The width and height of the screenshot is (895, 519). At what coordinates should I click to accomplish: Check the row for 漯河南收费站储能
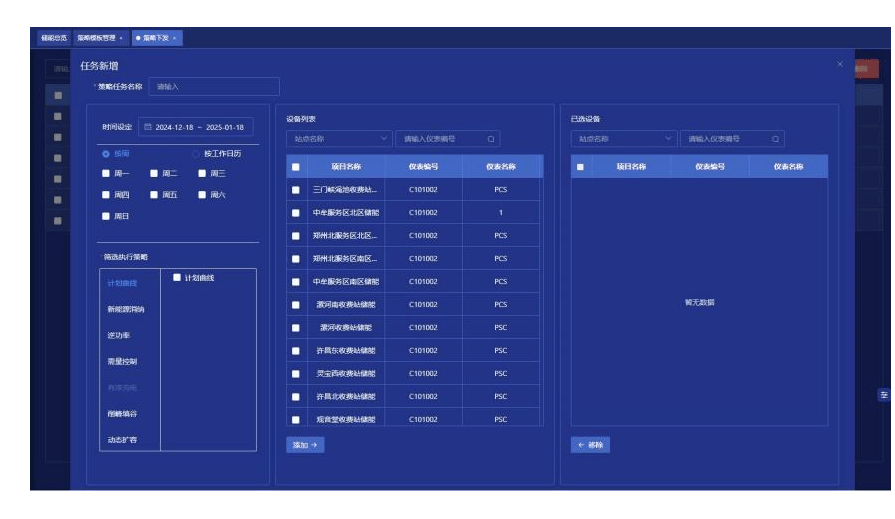click(x=296, y=305)
